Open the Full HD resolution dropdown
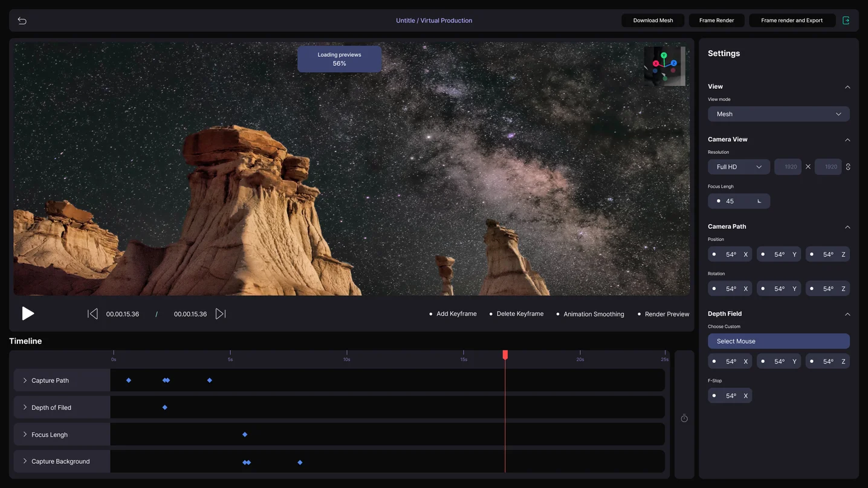 point(739,166)
